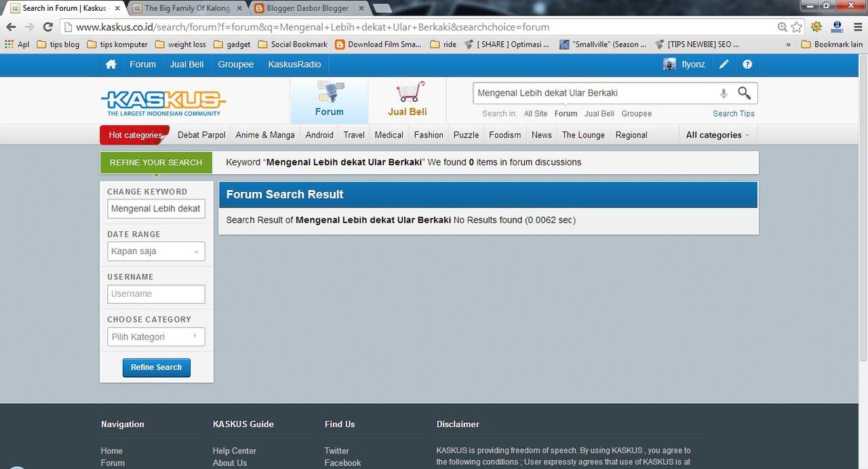The height and width of the screenshot is (469, 868).
Task: Go back in browser history
Action: [11, 27]
